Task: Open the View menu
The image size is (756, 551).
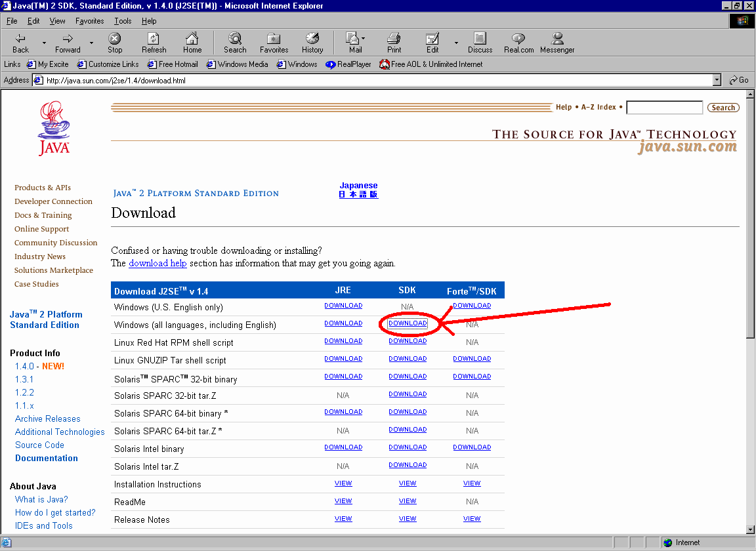Action: (57, 21)
